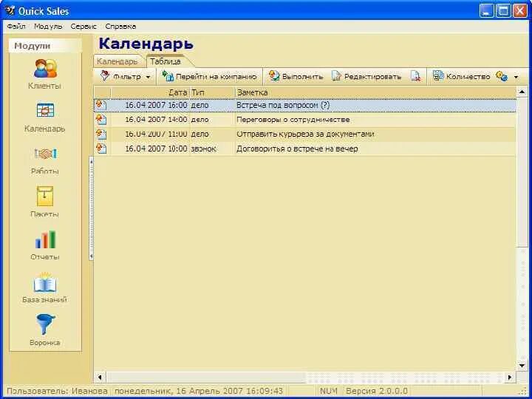532x399 pixels.
Task: Click the horizontal scrollbar thumb
Action: coord(205,377)
